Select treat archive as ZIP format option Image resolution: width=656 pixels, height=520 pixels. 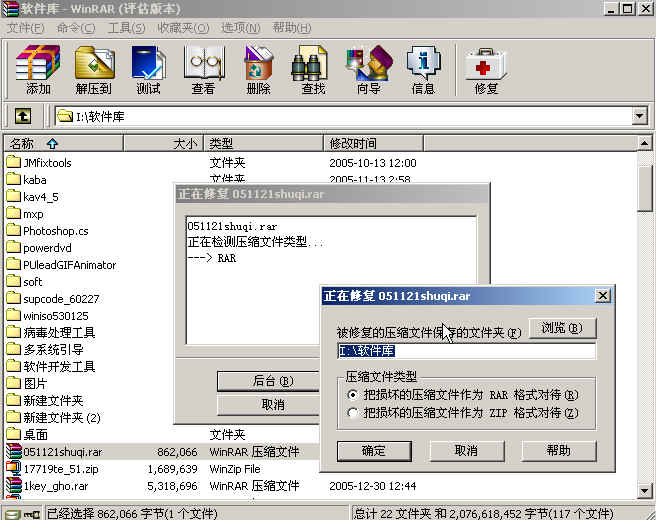353,413
